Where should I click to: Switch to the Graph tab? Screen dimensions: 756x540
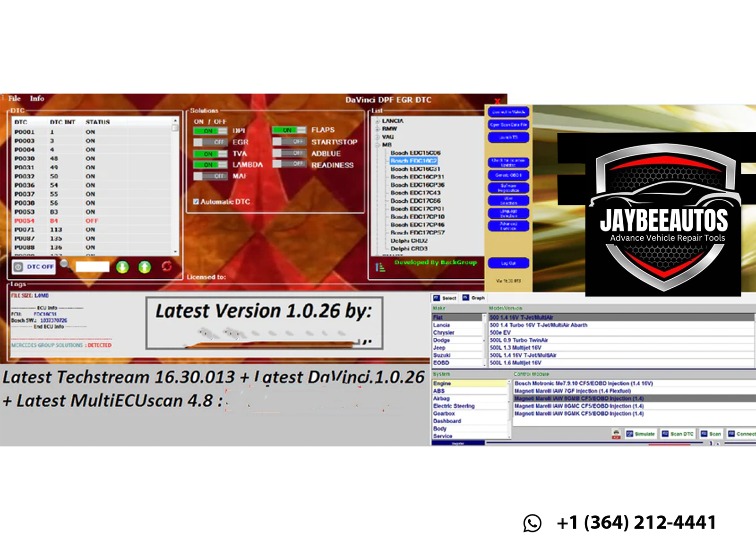(x=473, y=298)
